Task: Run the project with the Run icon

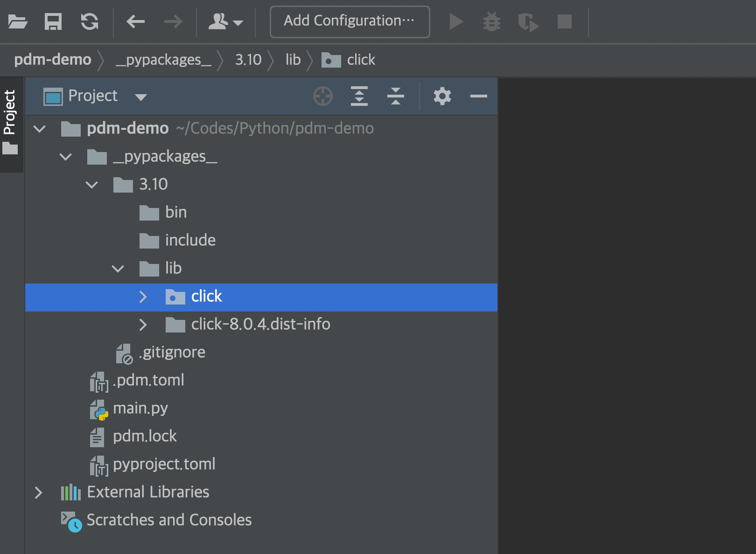Action: 456,21
